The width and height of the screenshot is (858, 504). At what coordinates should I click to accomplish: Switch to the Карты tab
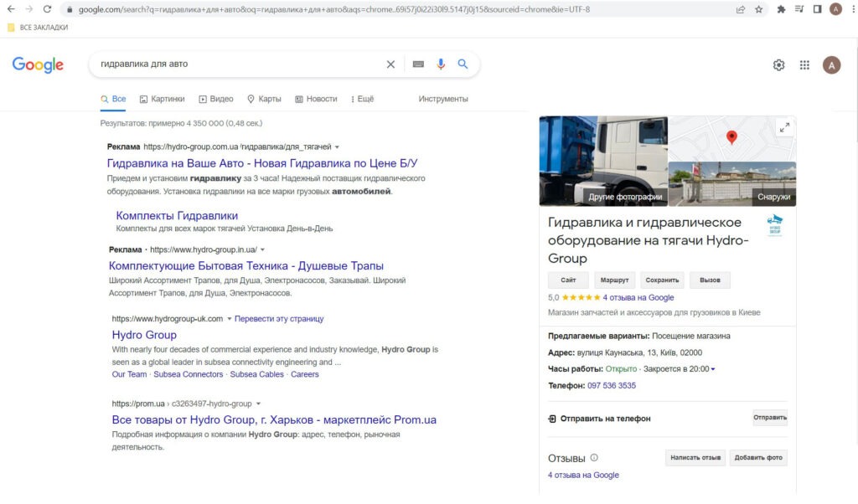(264, 99)
